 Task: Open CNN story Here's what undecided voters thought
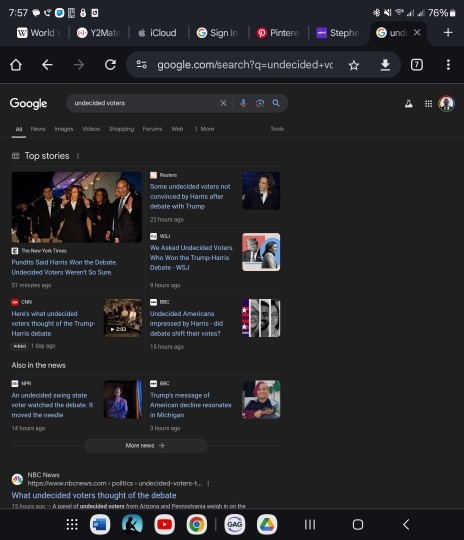53,323
